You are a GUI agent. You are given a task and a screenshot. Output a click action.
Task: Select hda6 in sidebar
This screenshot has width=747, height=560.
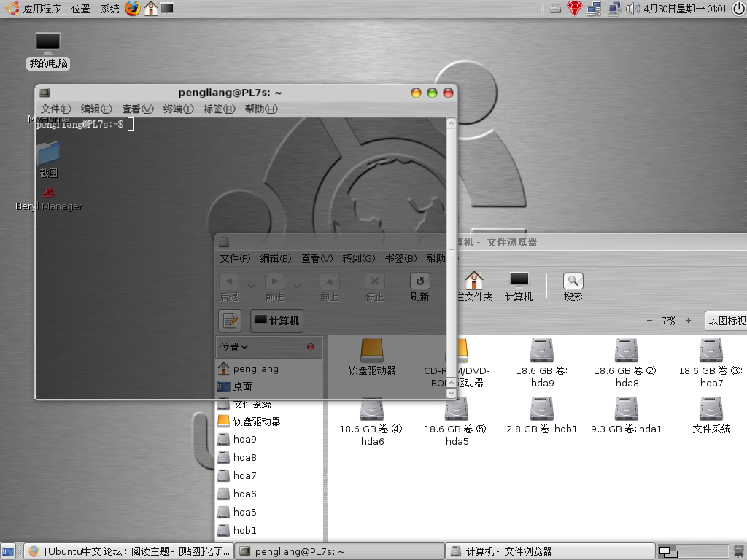(x=269, y=494)
